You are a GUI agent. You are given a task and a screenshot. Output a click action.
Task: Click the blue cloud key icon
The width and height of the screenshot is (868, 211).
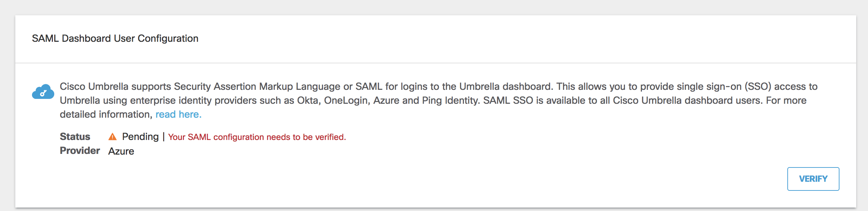click(x=43, y=92)
